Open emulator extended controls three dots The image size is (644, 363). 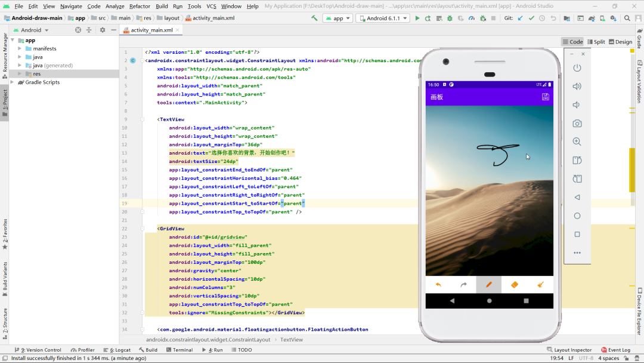coord(577,253)
